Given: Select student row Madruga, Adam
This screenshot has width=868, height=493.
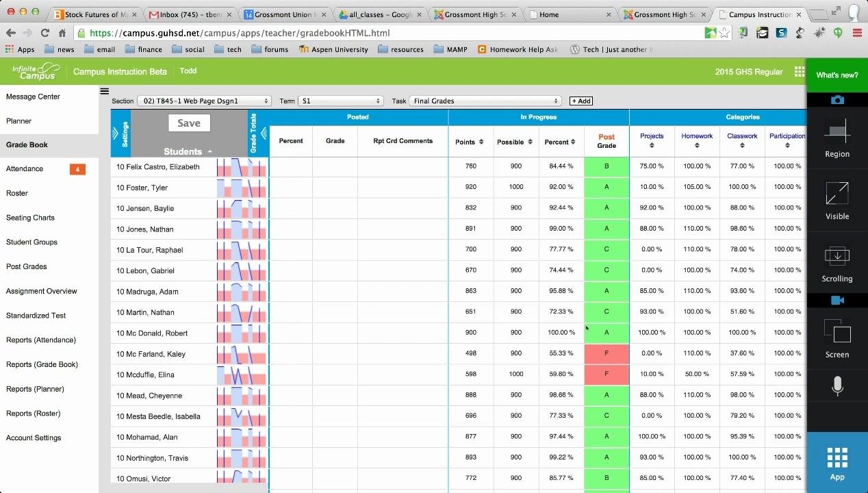Looking at the screenshot, I should pyautogui.click(x=147, y=292).
